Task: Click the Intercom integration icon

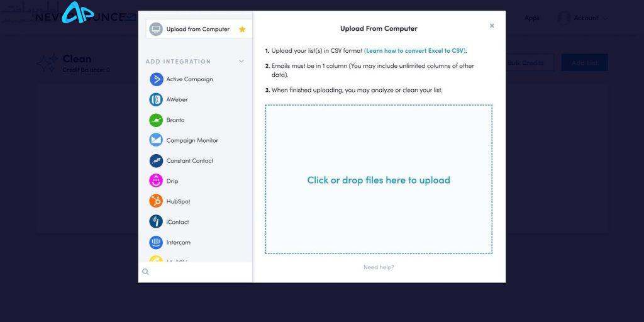Action: click(x=156, y=242)
